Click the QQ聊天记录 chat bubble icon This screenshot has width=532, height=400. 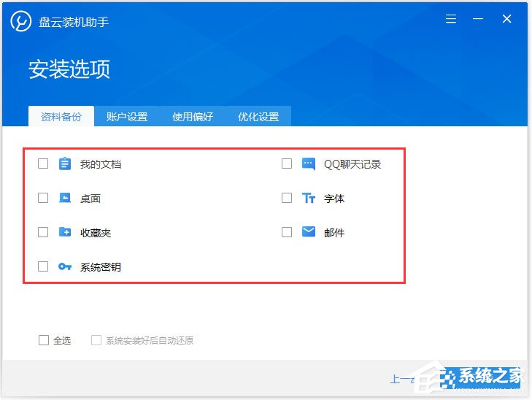309,164
